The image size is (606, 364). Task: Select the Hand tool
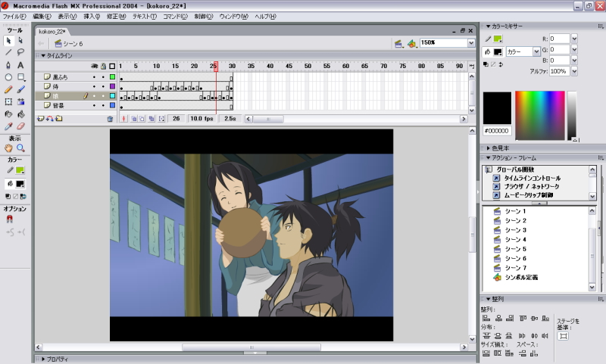(x=8, y=148)
